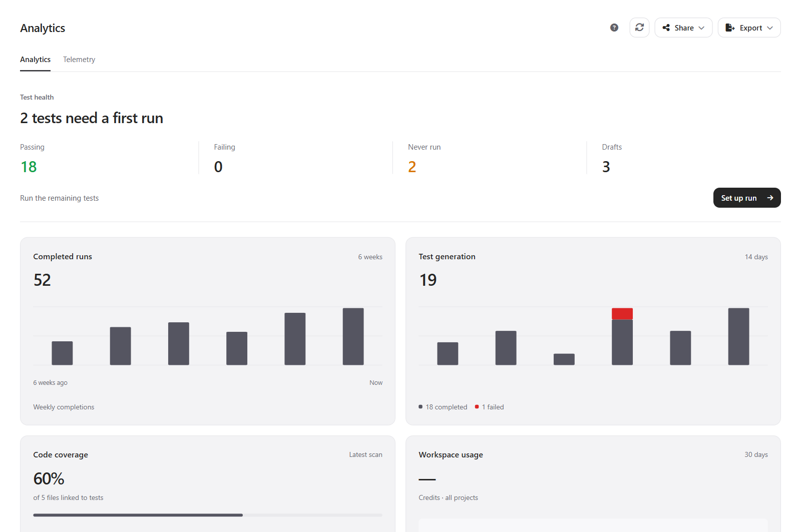Click the red failed segment in Test generation
Viewport: 801px width, 532px height.
pos(622,314)
